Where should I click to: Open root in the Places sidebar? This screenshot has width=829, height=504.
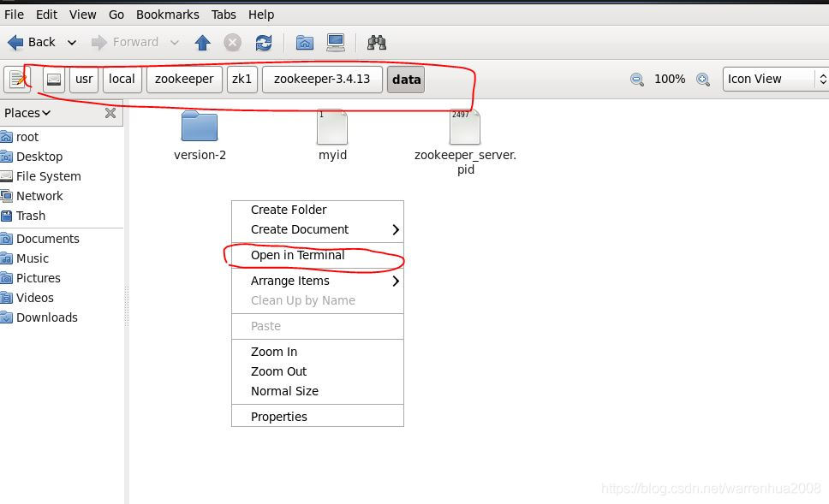20,138
